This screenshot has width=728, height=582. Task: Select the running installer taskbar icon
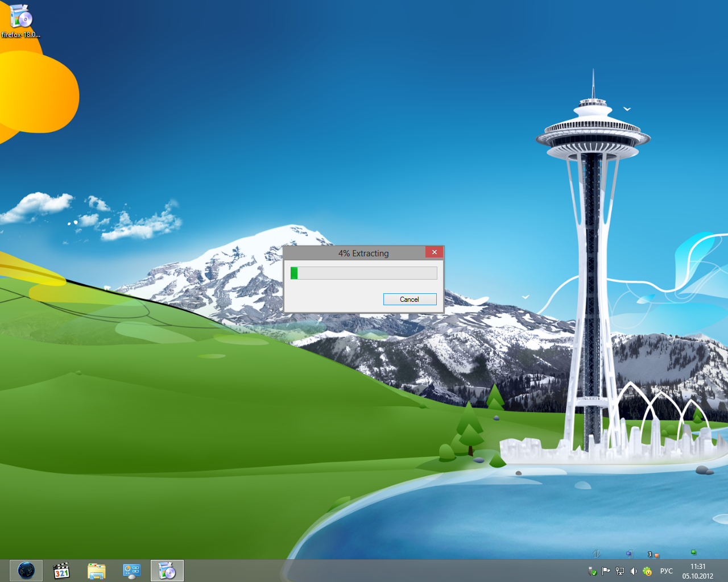click(167, 571)
